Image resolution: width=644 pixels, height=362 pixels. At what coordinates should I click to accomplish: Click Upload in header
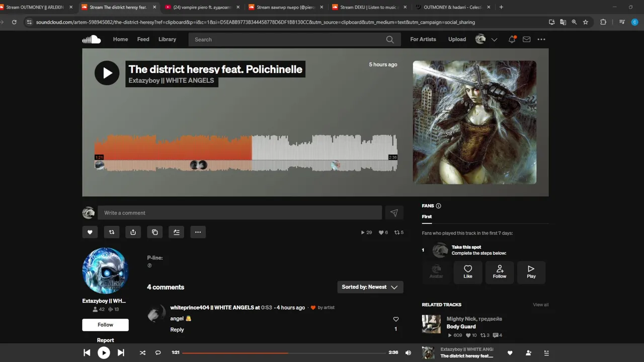[x=457, y=39]
